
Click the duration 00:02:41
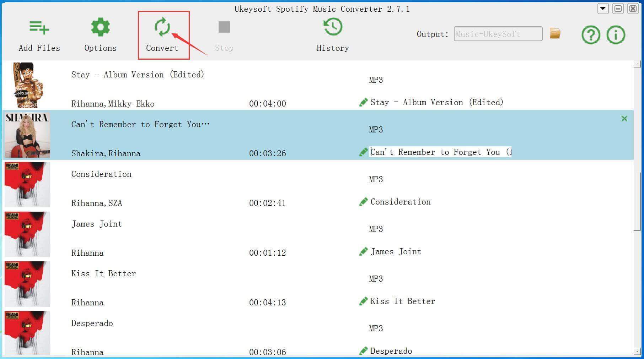click(x=267, y=203)
